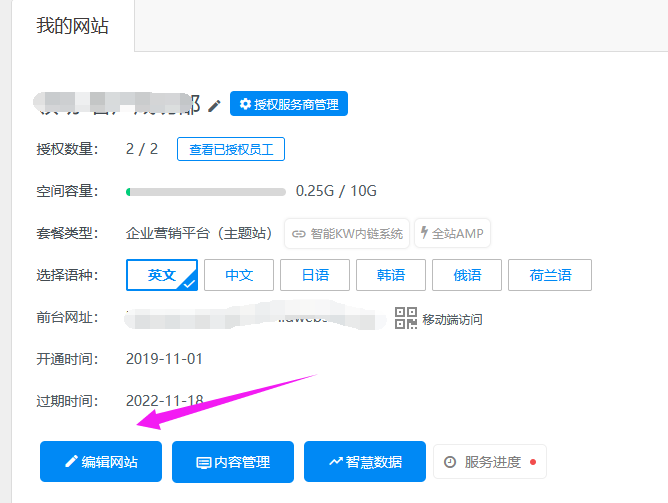Open 智慧数据 button
Image resolution: width=668 pixels, height=503 pixels.
pyautogui.click(x=365, y=462)
